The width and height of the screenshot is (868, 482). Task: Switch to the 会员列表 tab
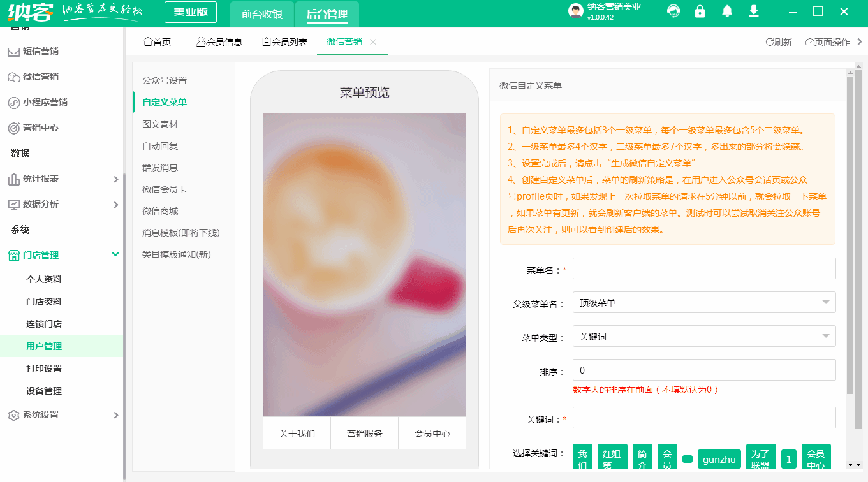pos(284,41)
